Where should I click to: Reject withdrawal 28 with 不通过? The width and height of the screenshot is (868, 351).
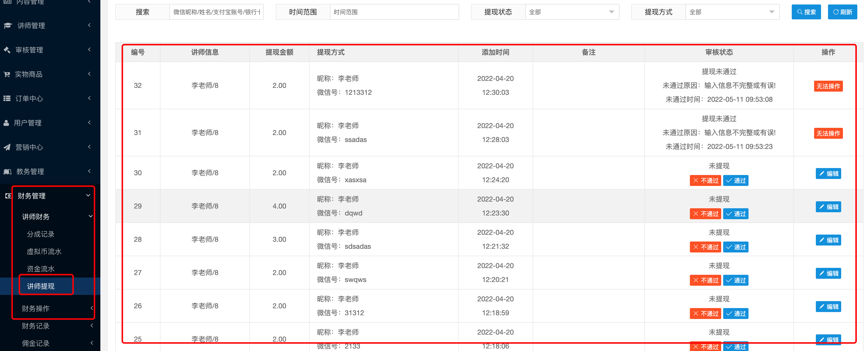pyautogui.click(x=705, y=247)
